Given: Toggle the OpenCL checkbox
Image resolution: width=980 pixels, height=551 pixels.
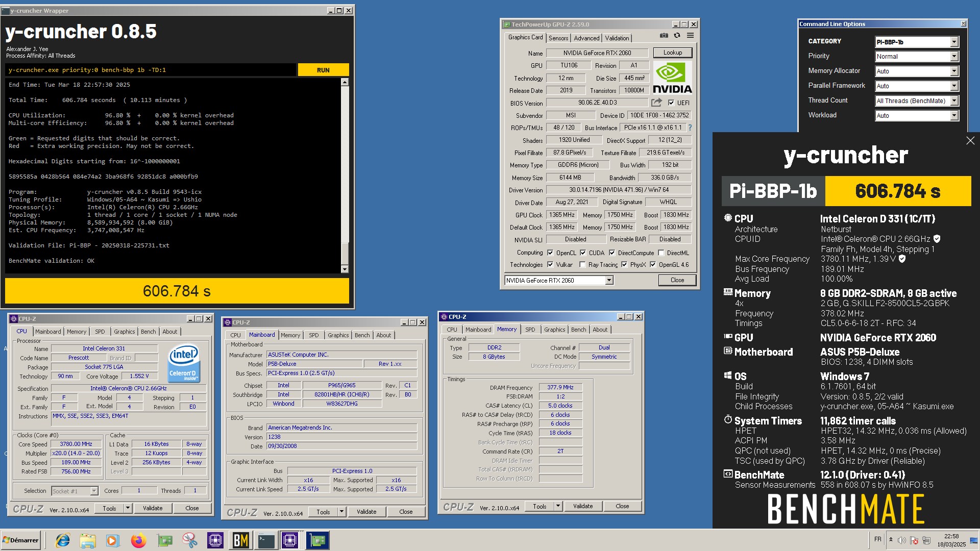Looking at the screenshot, I should 550,253.
